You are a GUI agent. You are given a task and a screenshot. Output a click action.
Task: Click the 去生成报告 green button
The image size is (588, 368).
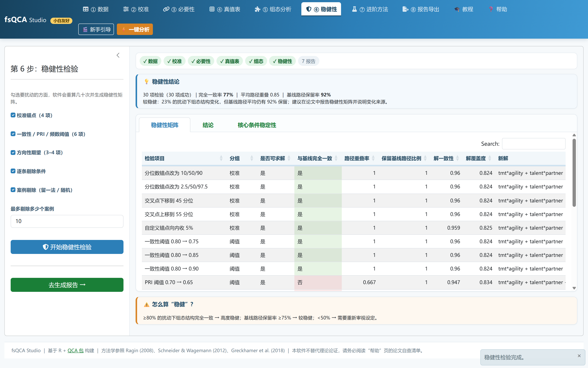click(x=67, y=285)
